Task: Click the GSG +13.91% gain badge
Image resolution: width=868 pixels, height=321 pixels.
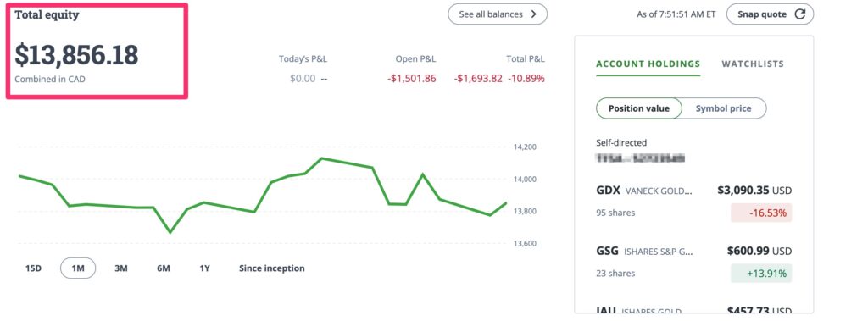Action: tap(761, 274)
